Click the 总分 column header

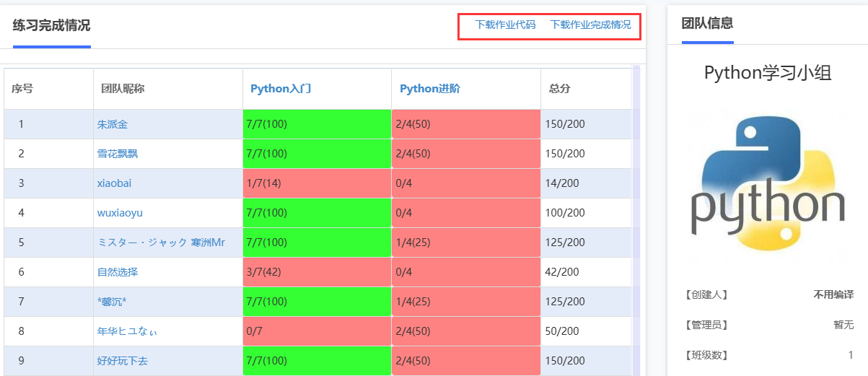point(560,89)
